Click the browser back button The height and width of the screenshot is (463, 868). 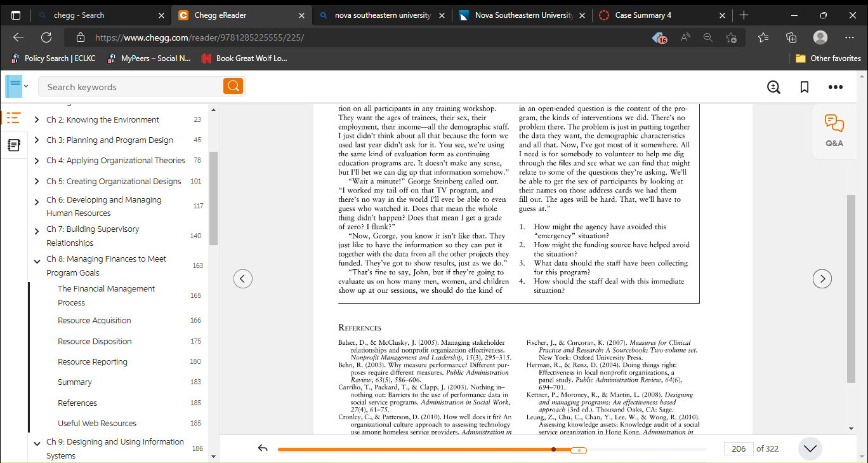[18, 37]
